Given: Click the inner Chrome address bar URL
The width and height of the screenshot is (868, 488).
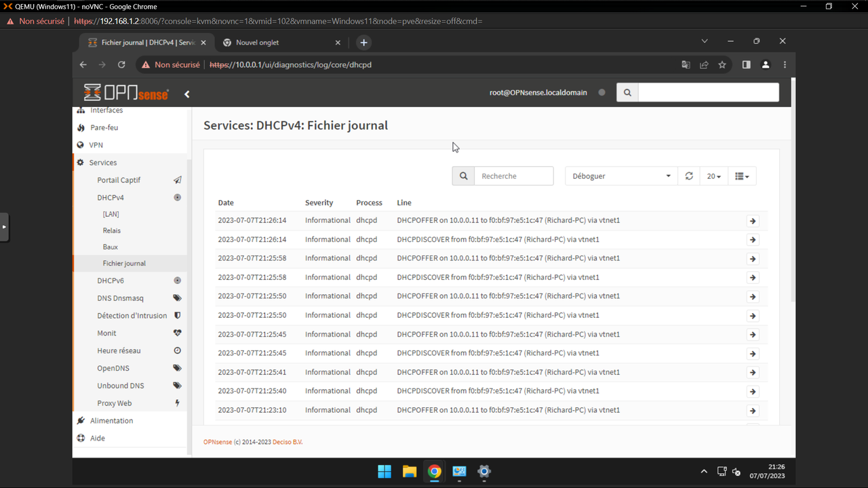Looking at the screenshot, I should [x=290, y=65].
